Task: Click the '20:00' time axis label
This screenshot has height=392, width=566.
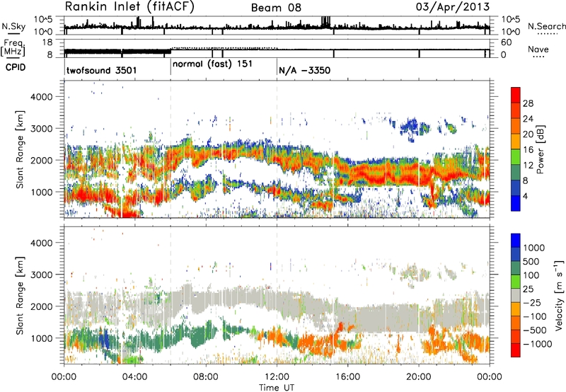Action: point(419,377)
